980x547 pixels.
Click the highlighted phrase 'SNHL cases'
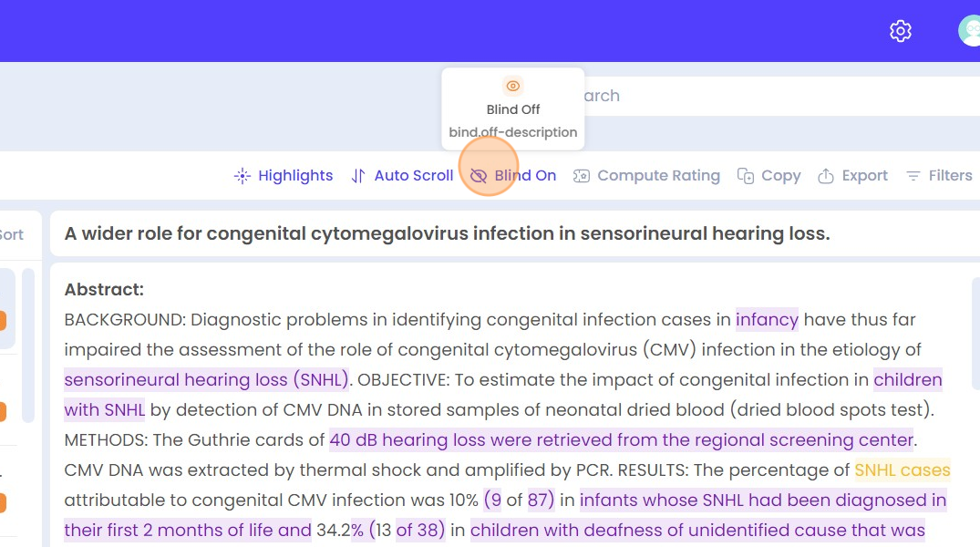(902, 470)
